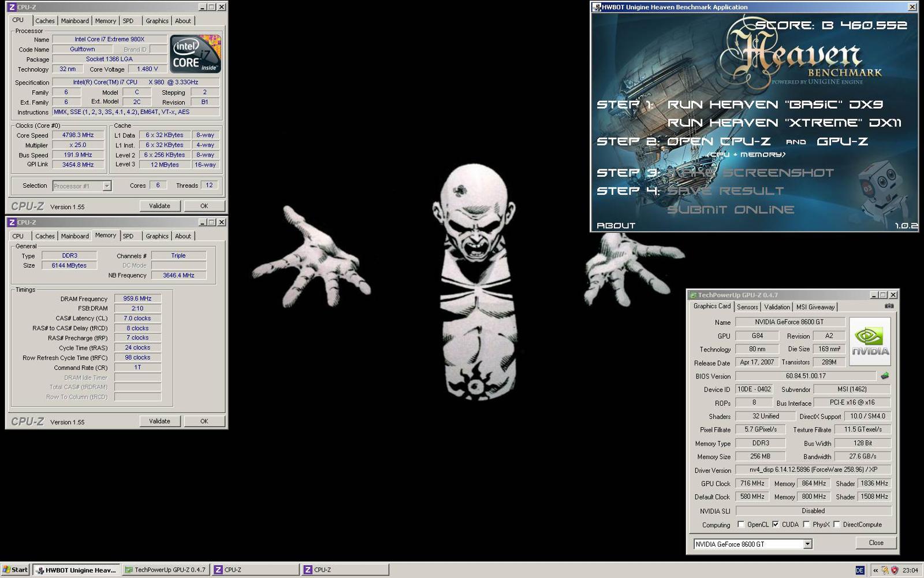Screen dimensions: 924x578
Task: Click the TechPowerUp GPU-Z taskbar button
Action: click(x=166, y=570)
